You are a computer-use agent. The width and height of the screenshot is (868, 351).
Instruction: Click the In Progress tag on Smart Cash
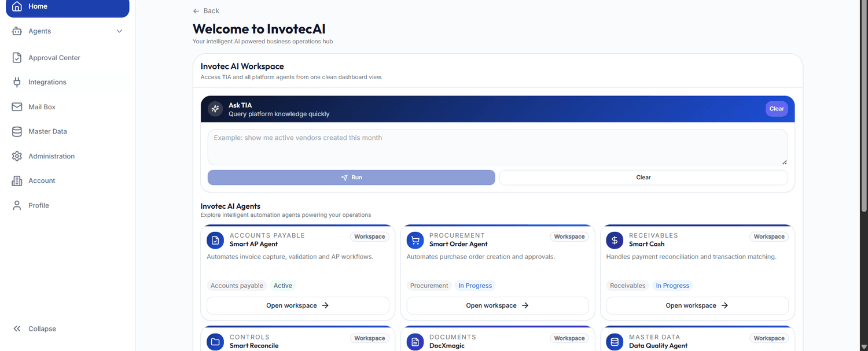(672, 286)
